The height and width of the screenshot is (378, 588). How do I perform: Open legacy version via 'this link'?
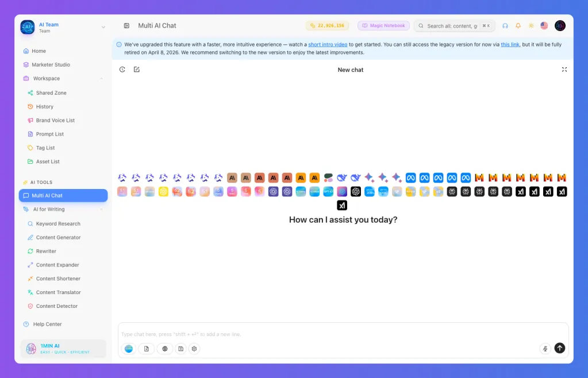[510, 45]
